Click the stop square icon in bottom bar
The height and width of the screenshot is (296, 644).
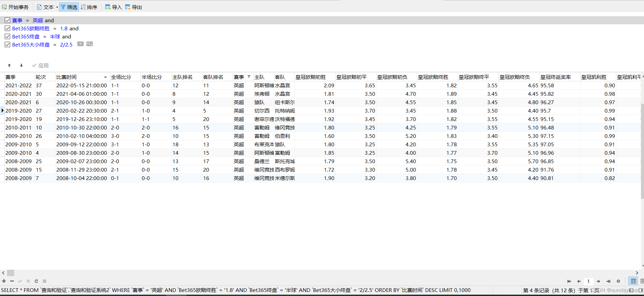click(44, 281)
